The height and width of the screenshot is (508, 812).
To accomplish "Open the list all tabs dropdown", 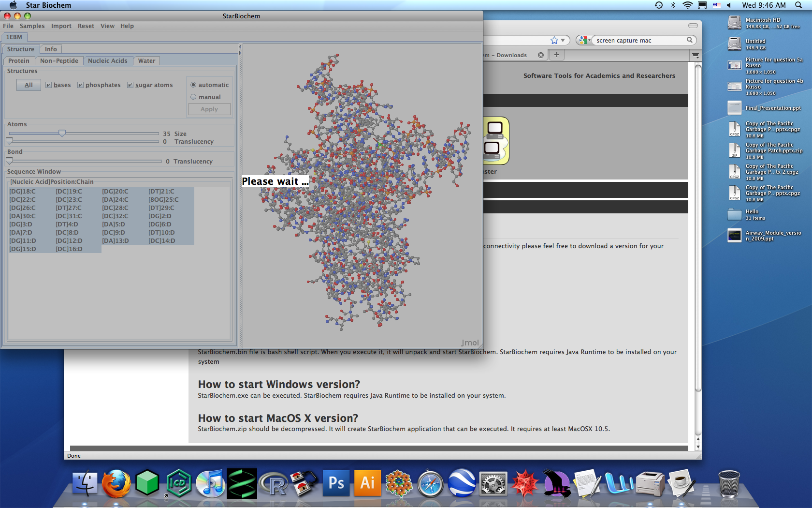I will click(696, 55).
